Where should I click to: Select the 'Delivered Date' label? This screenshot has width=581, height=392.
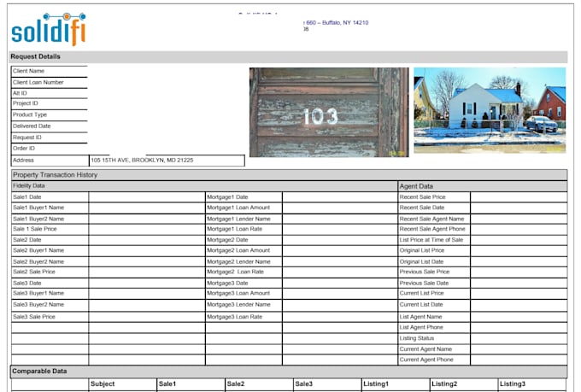(32, 126)
